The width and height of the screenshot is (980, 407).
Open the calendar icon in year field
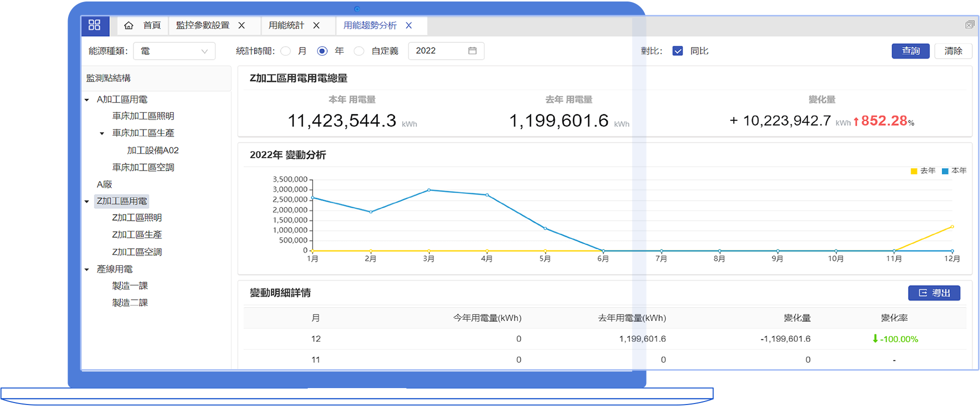point(472,51)
